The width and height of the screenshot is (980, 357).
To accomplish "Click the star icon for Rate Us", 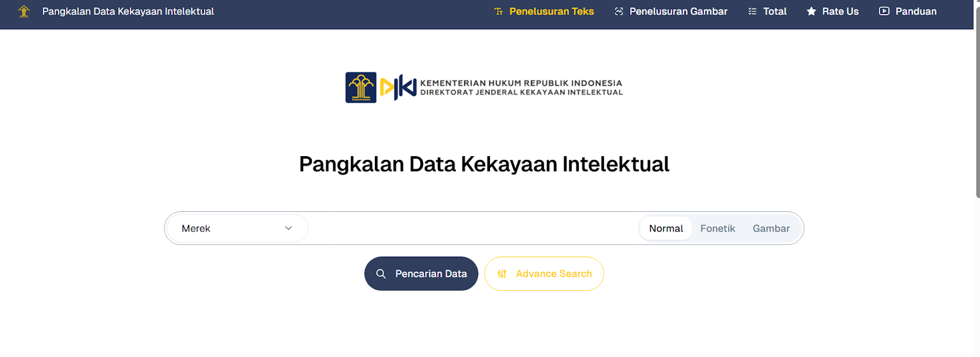I will tap(811, 12).
